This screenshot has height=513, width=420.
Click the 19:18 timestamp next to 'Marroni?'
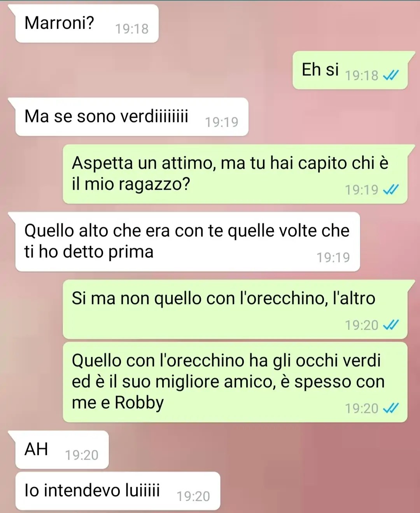[x=132, y=29]
